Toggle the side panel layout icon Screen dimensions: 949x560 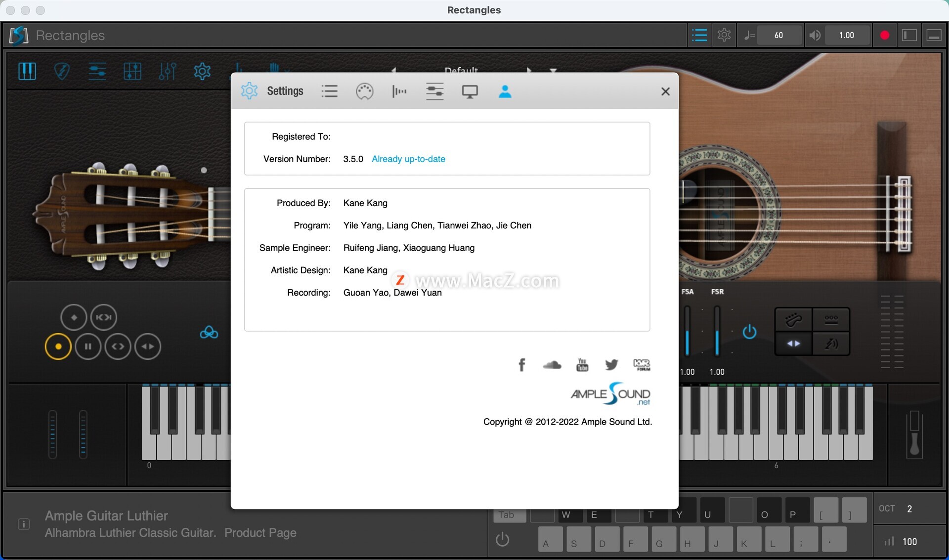(909, 35)
